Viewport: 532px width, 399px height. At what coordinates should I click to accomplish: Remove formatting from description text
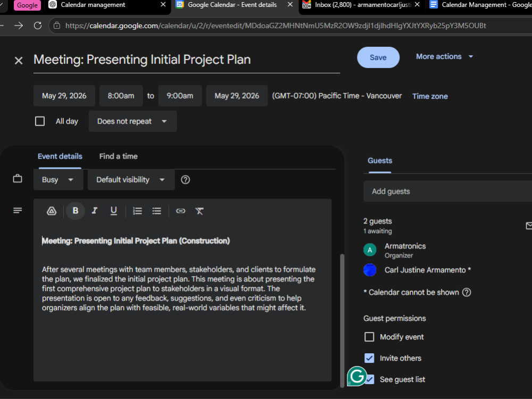pyautogui.click(x=199, y=211)
